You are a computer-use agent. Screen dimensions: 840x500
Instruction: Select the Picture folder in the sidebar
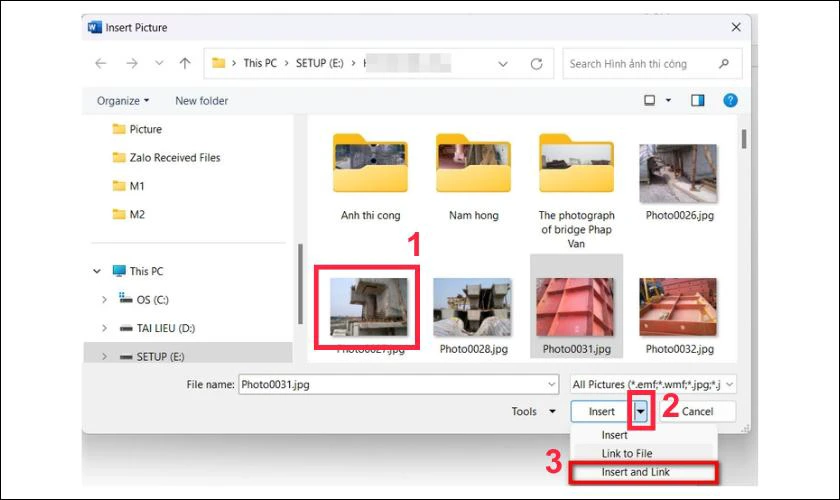[x=137, y=129]
